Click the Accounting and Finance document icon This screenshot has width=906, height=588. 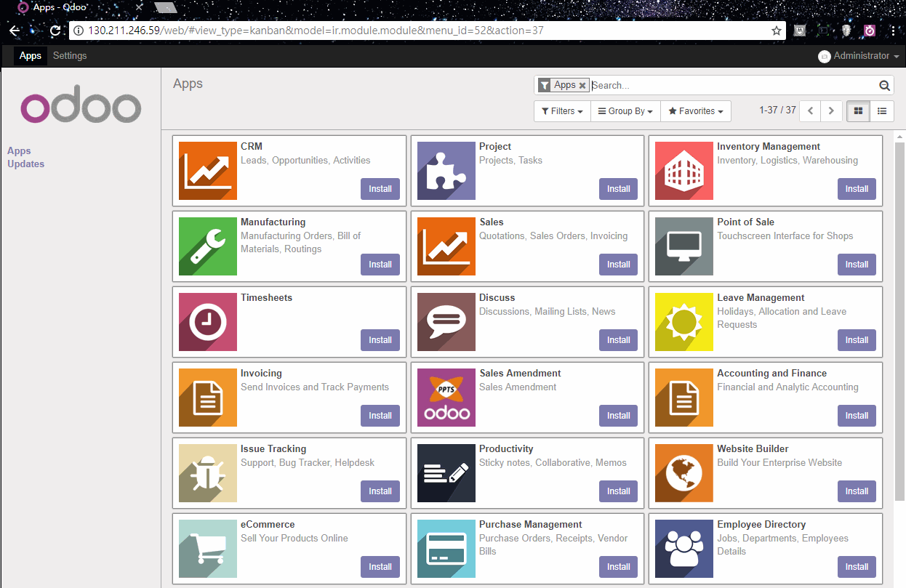click(x=684, y=398)
